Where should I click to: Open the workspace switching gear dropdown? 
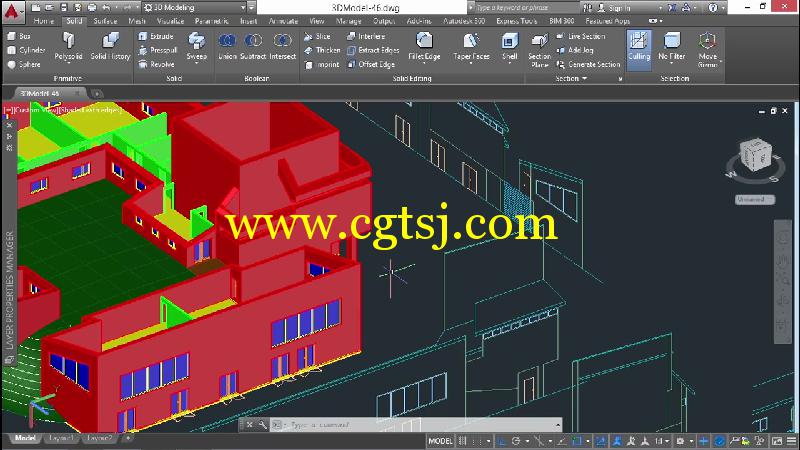coord(683,441)
